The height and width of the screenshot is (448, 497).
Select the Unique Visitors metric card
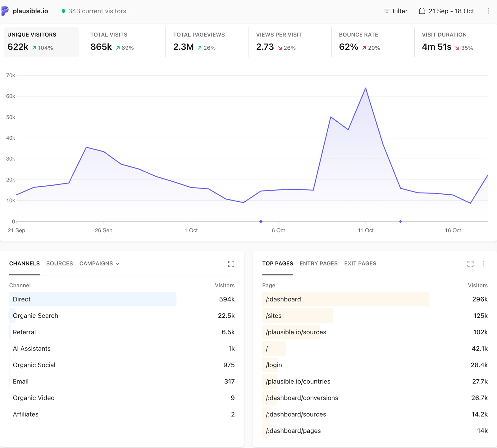tap(41, 42)
